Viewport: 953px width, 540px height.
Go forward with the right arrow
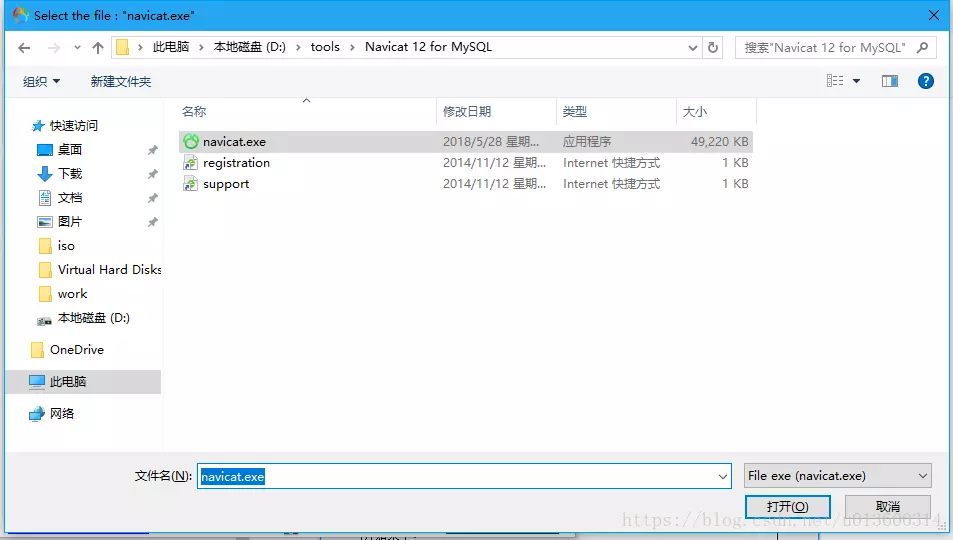[53, 47]
